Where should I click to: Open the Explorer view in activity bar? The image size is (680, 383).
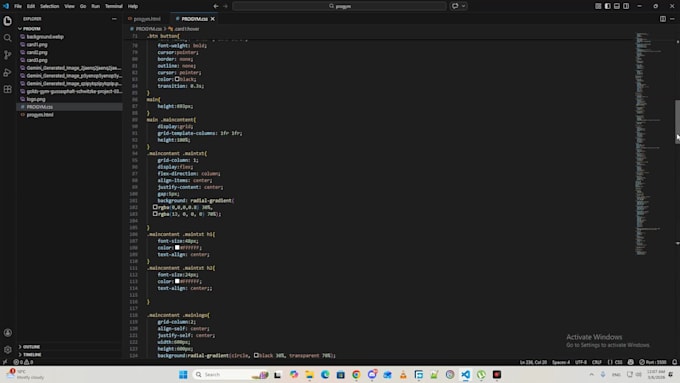pos(7,21)
